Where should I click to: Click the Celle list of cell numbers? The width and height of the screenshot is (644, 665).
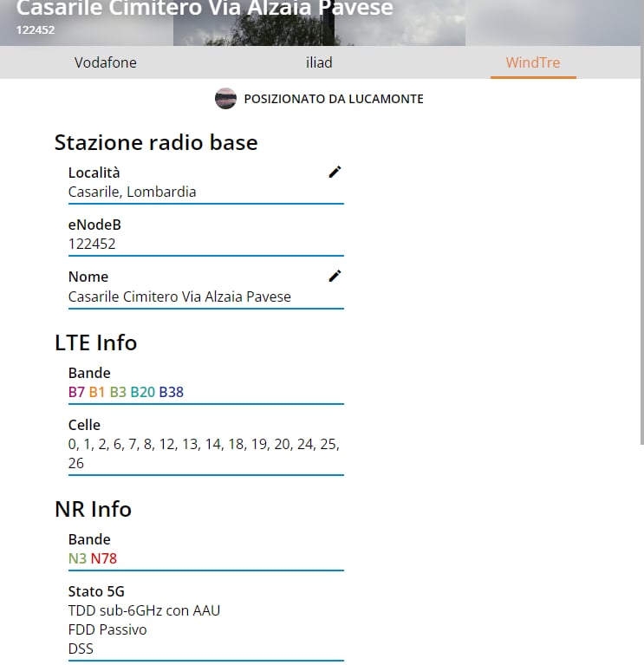[204, 453]
